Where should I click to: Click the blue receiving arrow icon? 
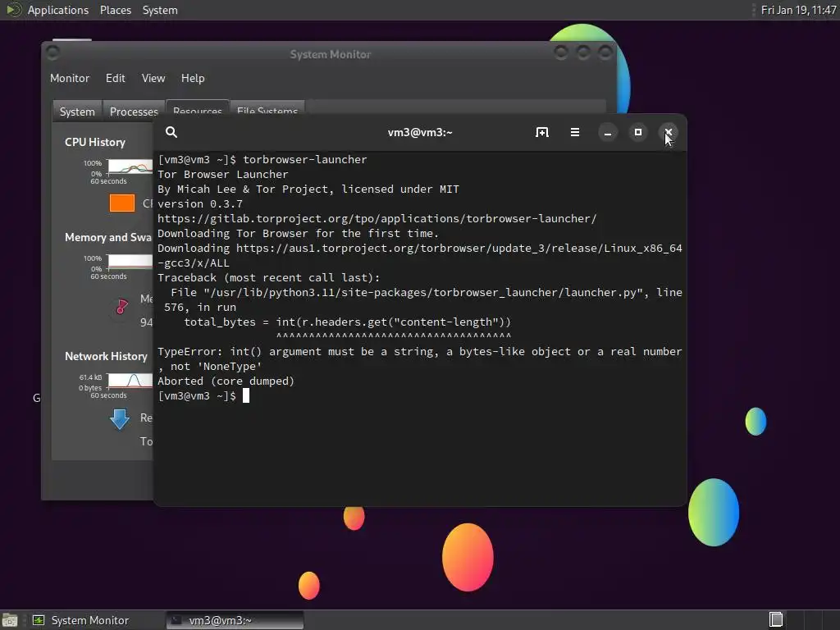tap(120, 419)
